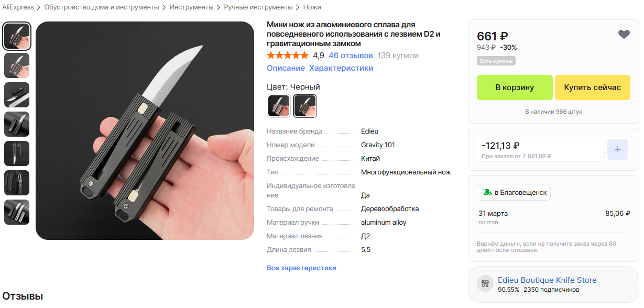The image size is (644, 308).
Task: Open the Edieu Boutique Knife Store link
Action: click(547, 280)
